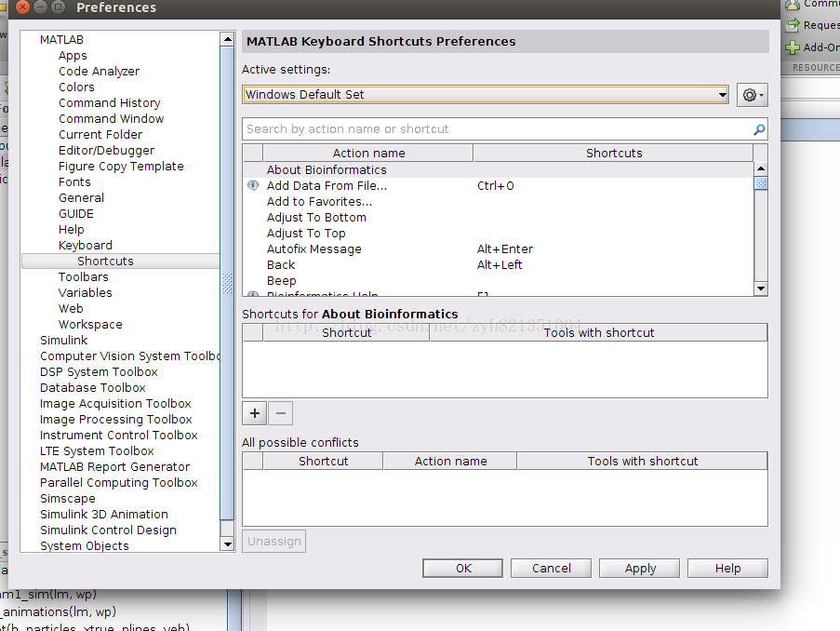
Task: Select the Back action row
Action: click(x=499, y=265)
